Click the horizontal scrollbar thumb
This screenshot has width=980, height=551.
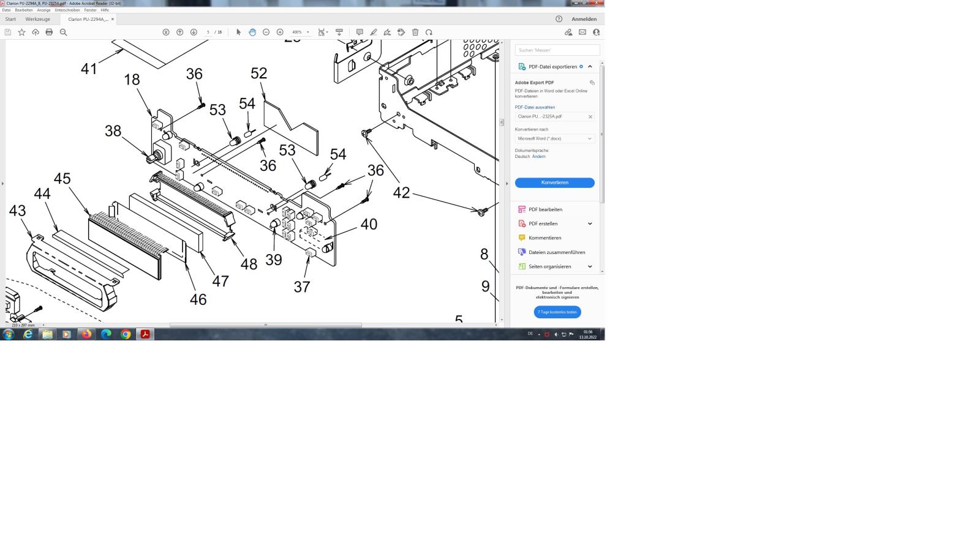point(265,325)
